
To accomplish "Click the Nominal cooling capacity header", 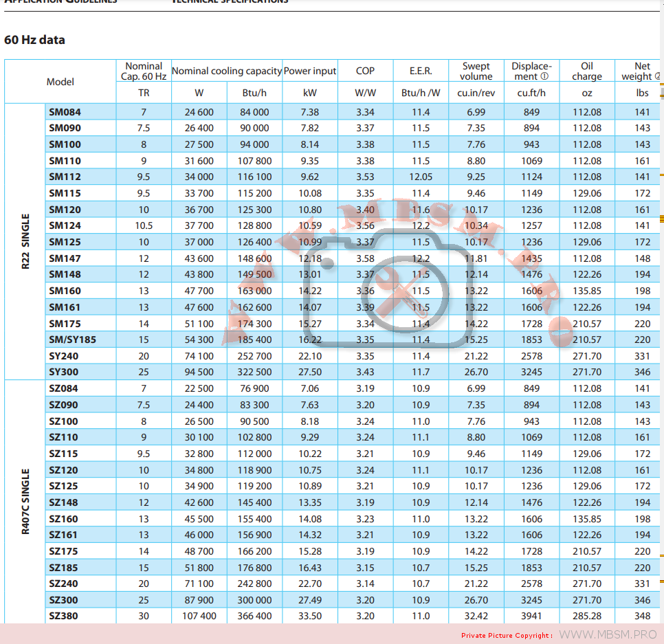I will 226,71.
